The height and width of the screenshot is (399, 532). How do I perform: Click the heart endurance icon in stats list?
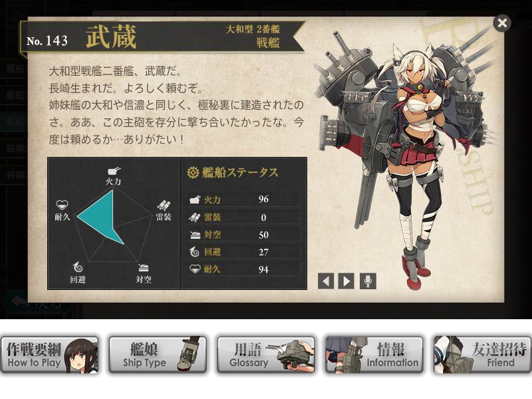click(195, 269)
